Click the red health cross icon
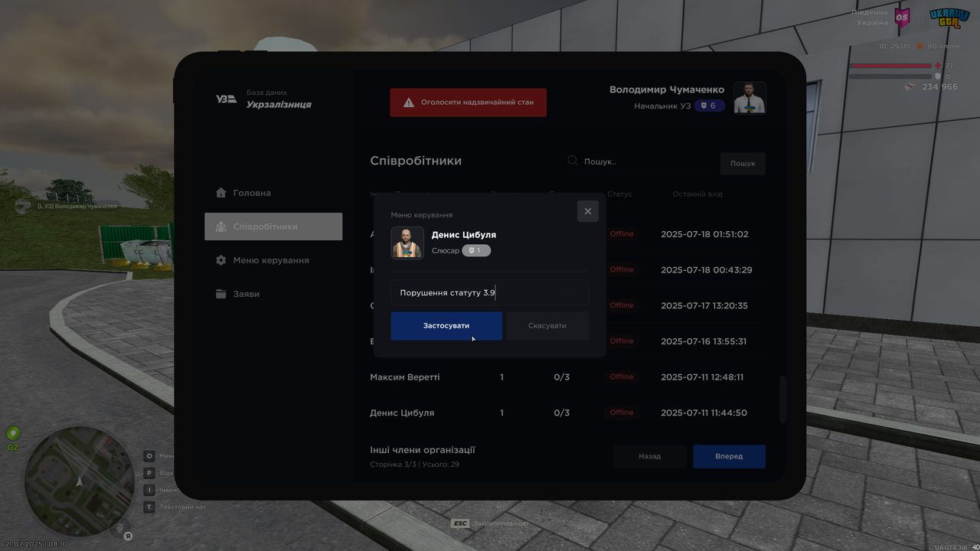Screen dimensions: 980x551 938,66
